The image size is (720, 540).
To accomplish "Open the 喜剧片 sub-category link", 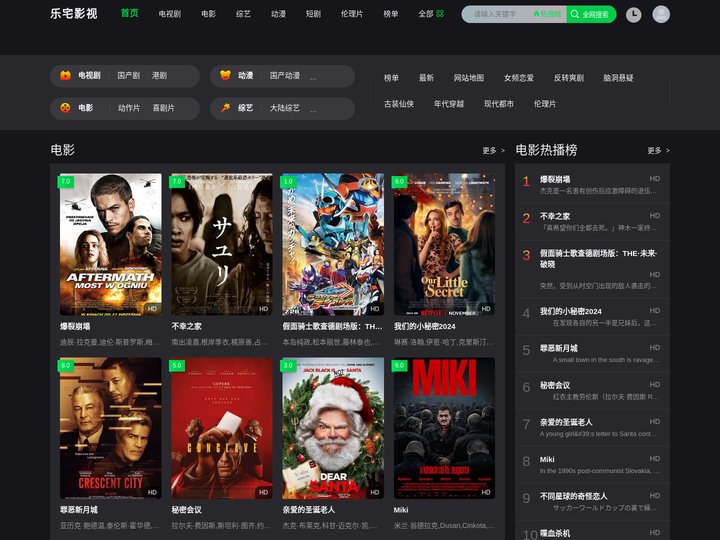I will pos(163,108).
